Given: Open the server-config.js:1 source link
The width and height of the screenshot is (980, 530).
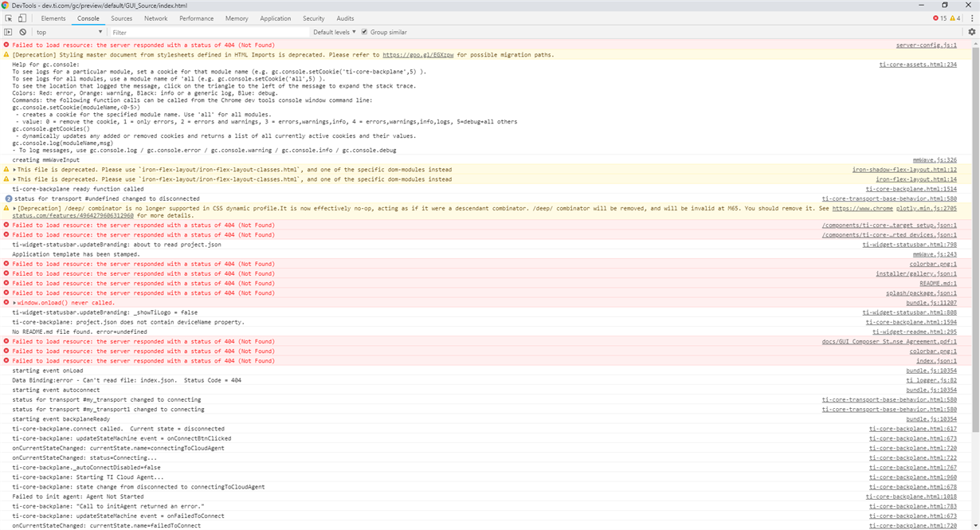Looking at the screenshot, I should coord(927,45).
